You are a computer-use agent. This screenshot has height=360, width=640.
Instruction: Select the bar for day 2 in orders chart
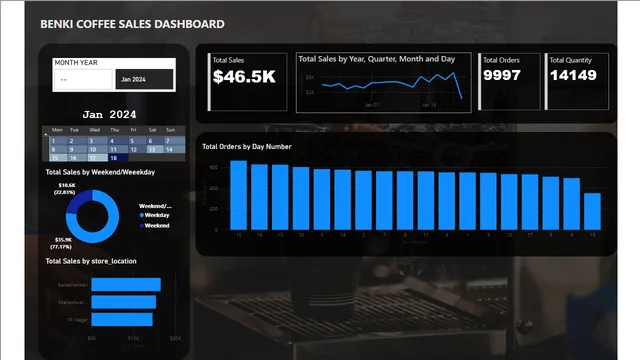pyautogui.click(x=363, y=200)
